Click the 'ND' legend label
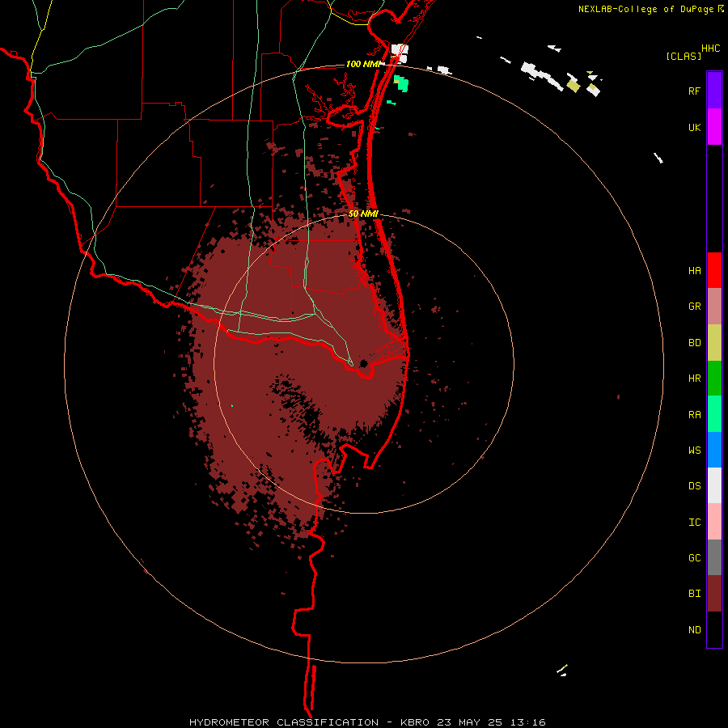The height and width of the screenshot is (728, 728). pos(694,630)
